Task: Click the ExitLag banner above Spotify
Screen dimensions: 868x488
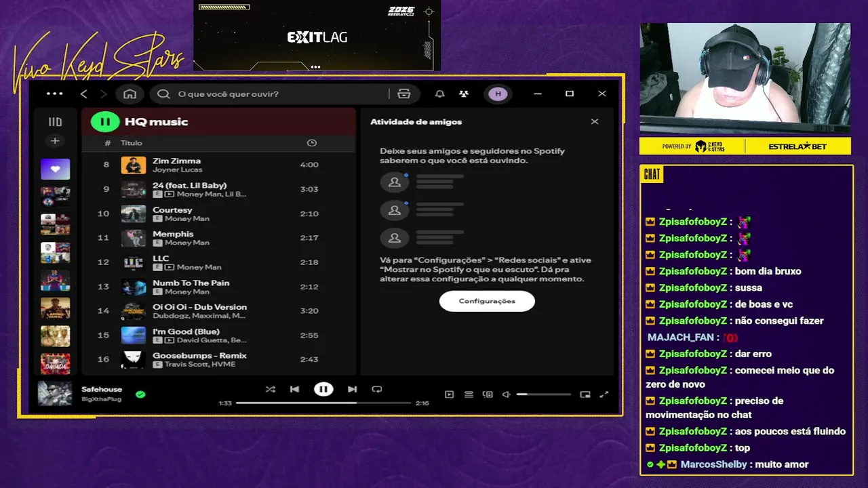Action: tap(317, 35)
